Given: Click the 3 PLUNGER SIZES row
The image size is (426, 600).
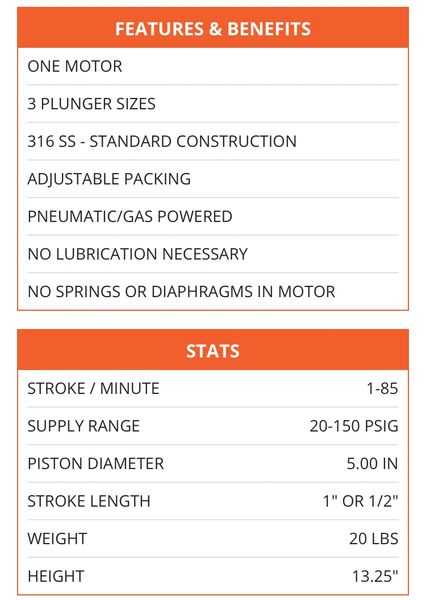Looking at the screenshot, I should point(213,104).
